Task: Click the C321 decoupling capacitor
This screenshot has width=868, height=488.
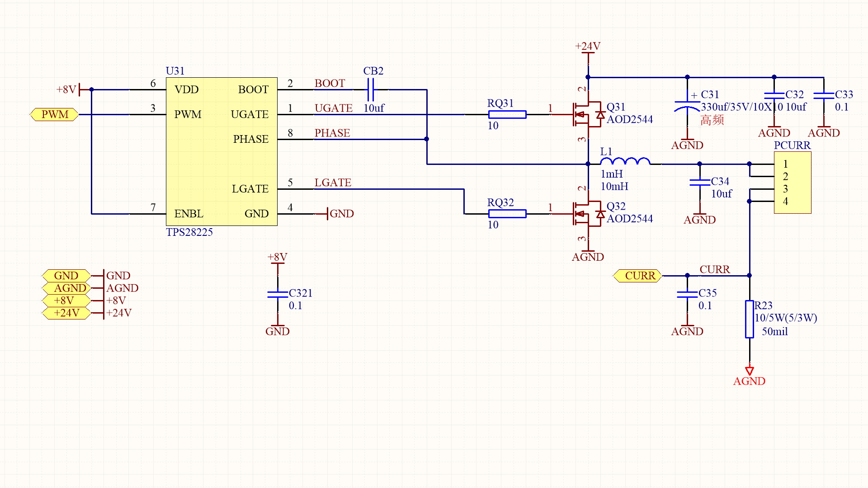Action: pyautogui.click(x=277, y=294)
